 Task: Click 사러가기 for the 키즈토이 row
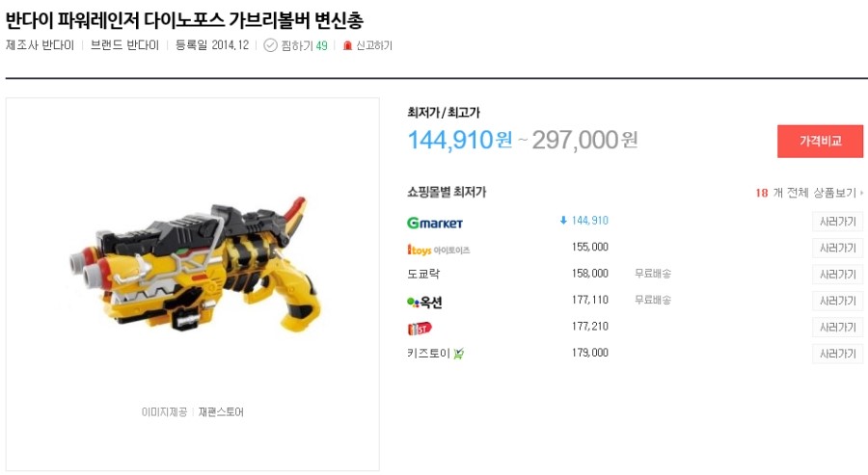(x=837, y=354)
